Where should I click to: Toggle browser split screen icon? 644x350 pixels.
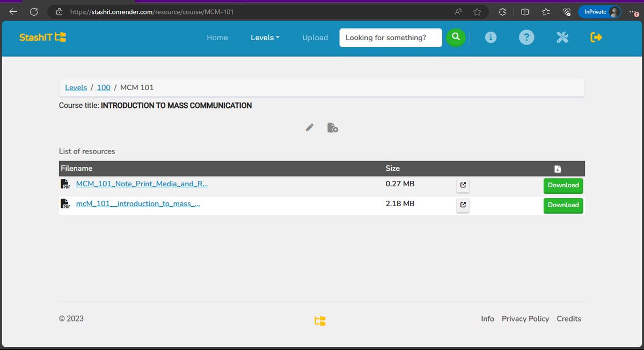525,12
